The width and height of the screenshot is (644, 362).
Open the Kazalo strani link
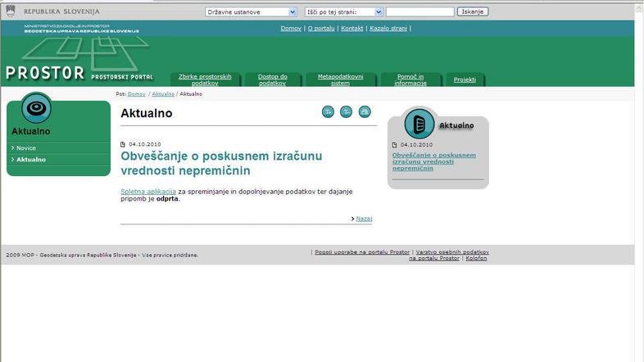click(x=388, y=29)
